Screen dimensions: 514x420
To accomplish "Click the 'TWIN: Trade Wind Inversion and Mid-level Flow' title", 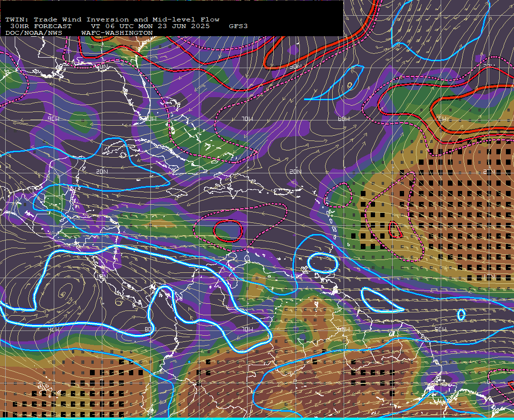I will (112, 20).
